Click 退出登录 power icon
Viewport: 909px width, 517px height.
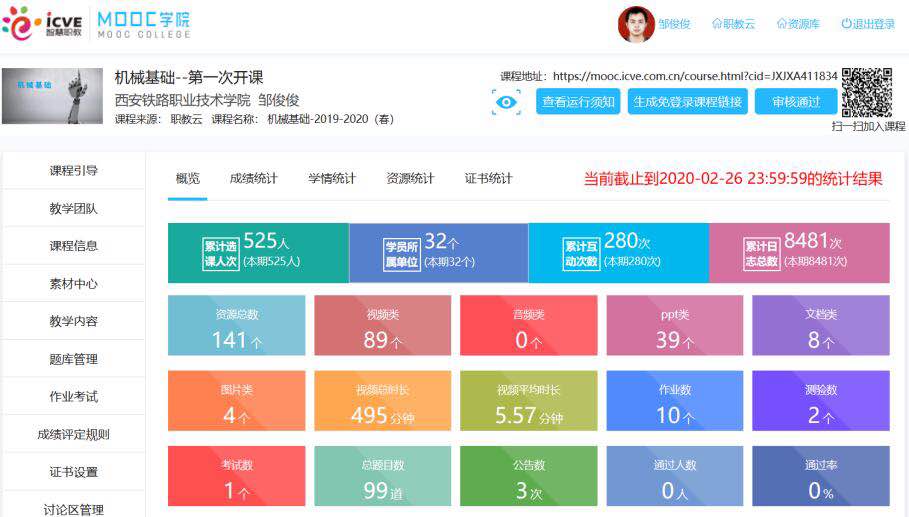point(846,24)
